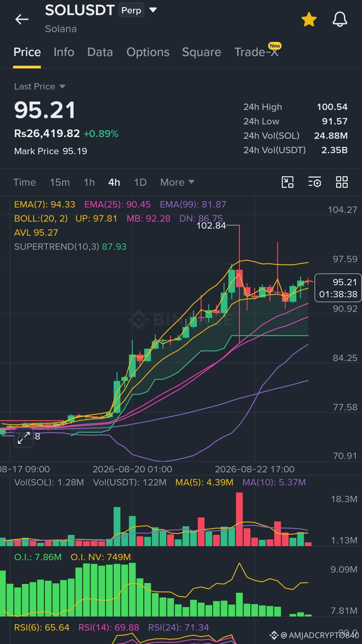Expand the More intervals dropdown
Screen dimensions: 362x644
177,182
